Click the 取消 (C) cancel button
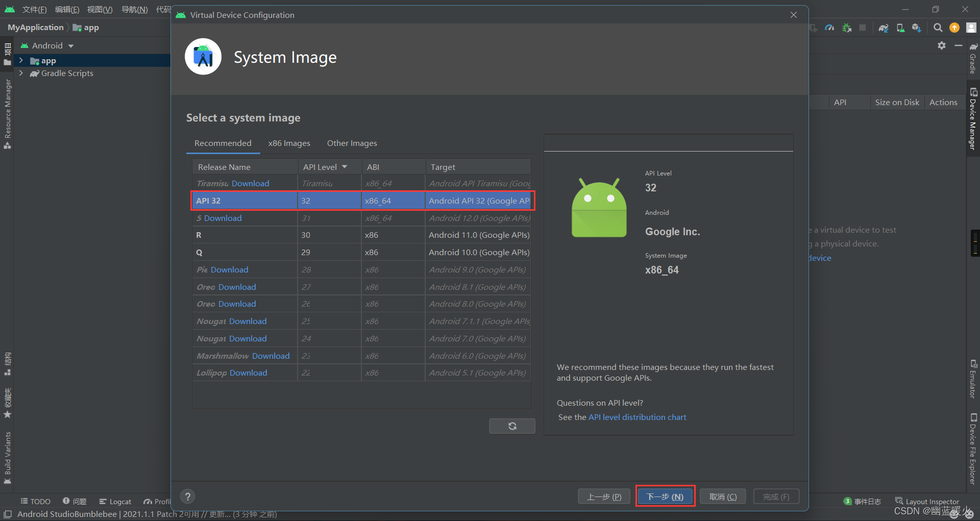Screen dimensions: 980x521 coord(723,497)
